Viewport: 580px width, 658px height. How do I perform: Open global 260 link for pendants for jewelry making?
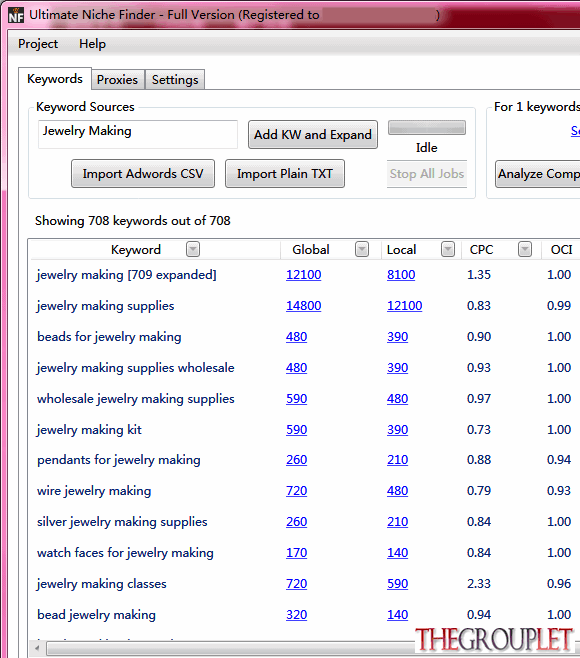296,460
